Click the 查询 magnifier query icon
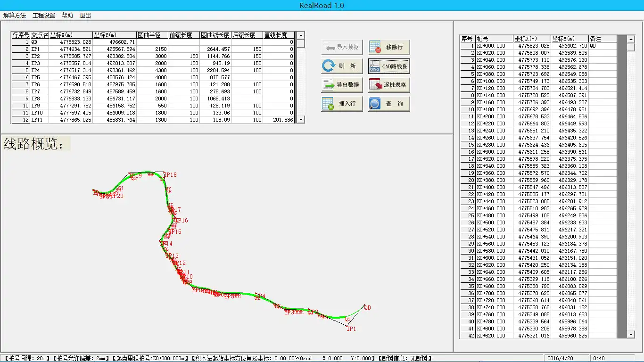 pos(375,104)
